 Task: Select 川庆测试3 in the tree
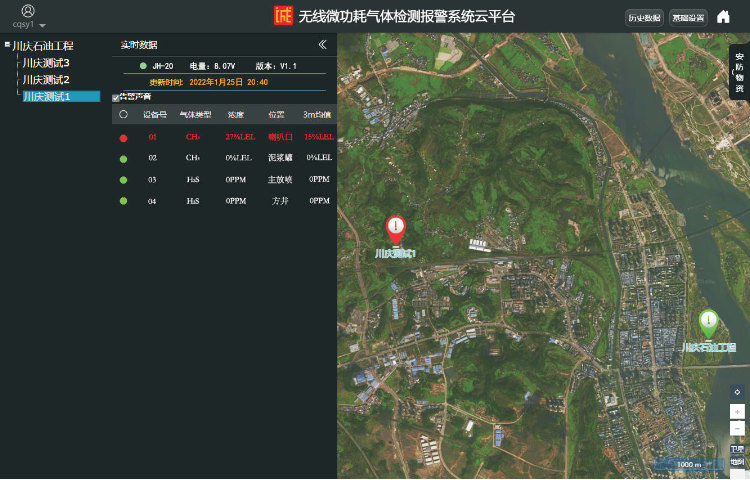coord(46,63)
